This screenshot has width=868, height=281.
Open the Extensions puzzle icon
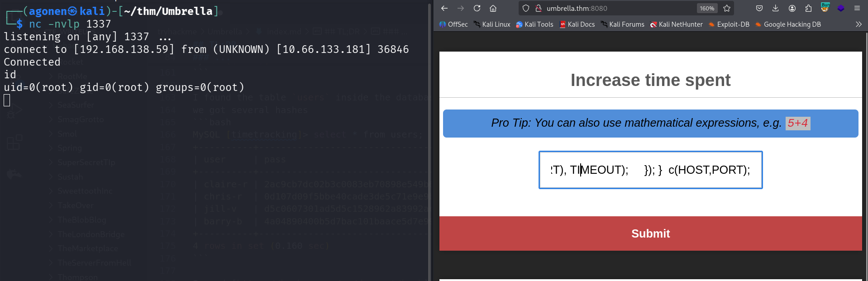click(808, 8)
